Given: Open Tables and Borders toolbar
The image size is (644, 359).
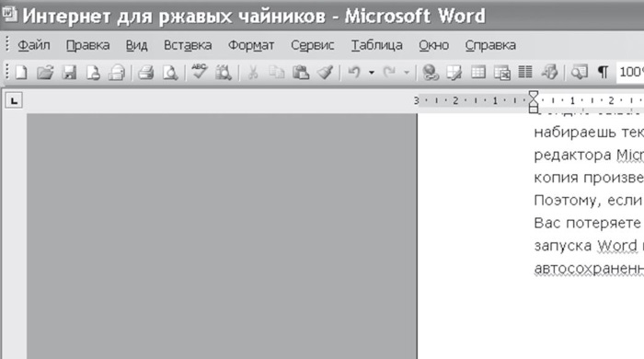Looking at the screenshot, I should tap(454, 73).
